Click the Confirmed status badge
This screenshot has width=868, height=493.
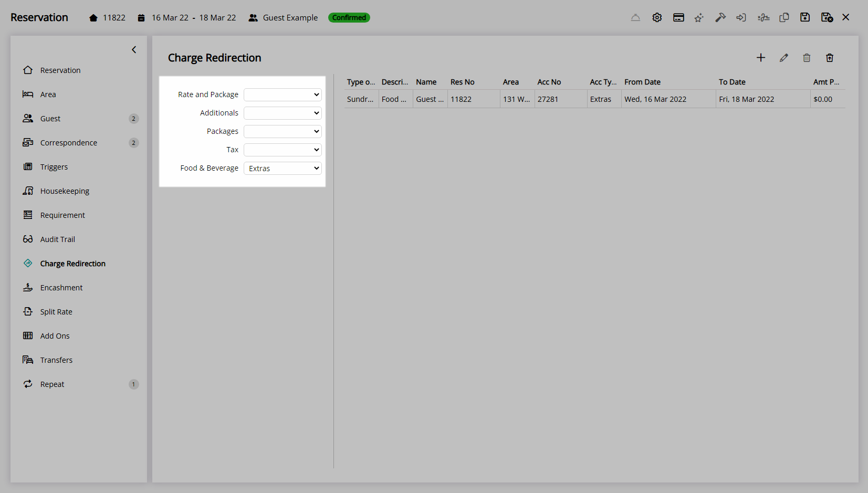coord(349,18)
